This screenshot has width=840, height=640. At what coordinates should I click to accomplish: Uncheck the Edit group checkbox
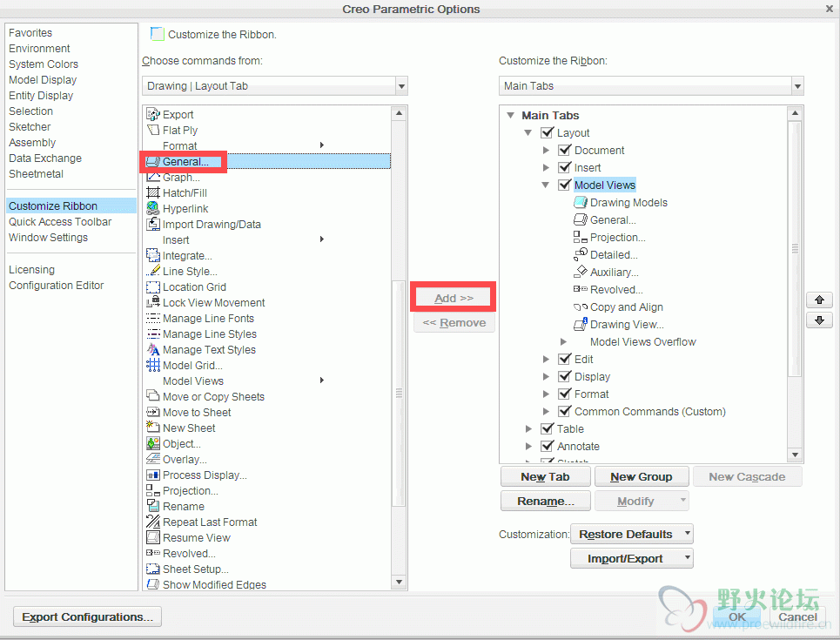click(x=564, y=359)
